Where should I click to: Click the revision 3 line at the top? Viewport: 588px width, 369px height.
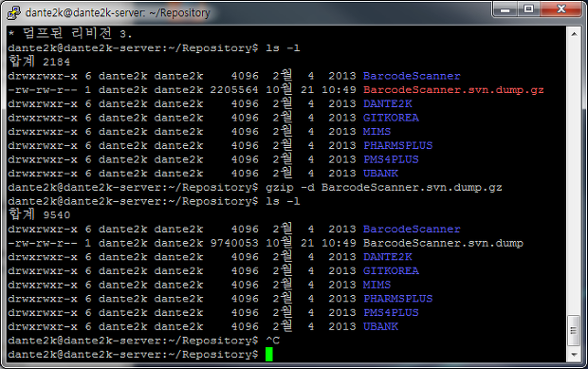(x=70, y=33)
